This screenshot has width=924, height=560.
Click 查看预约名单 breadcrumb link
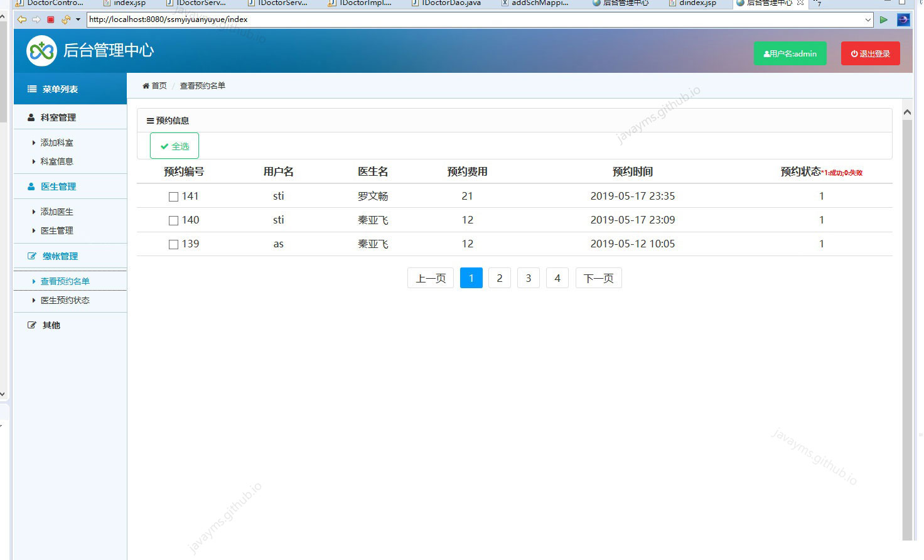click(203, 85)
